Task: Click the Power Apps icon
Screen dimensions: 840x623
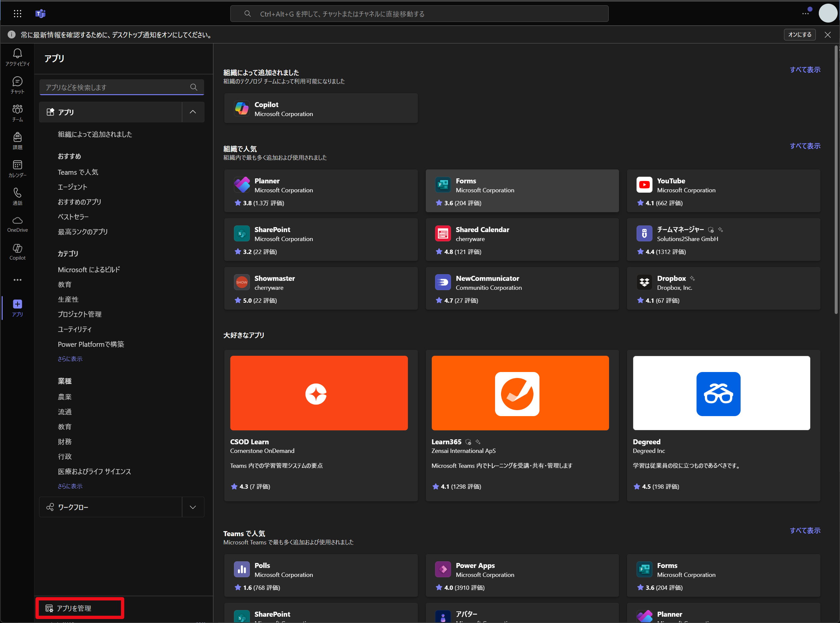Action: coord(443,569)
